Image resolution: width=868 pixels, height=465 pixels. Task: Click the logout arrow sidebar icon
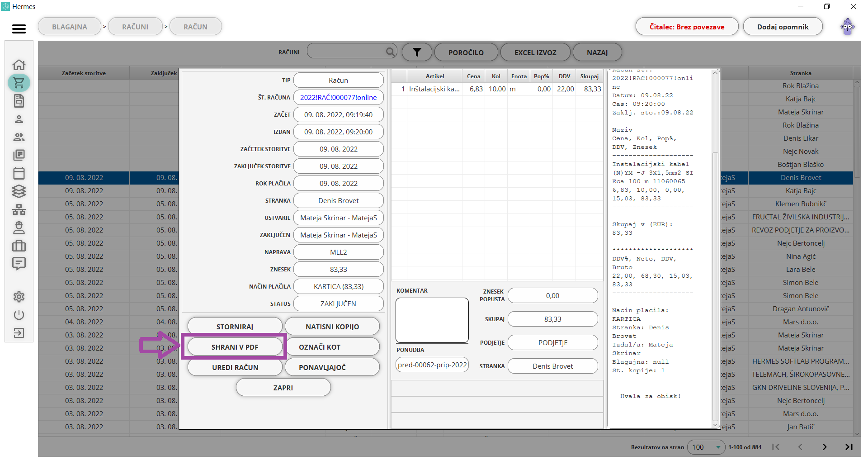click(19, 333)
